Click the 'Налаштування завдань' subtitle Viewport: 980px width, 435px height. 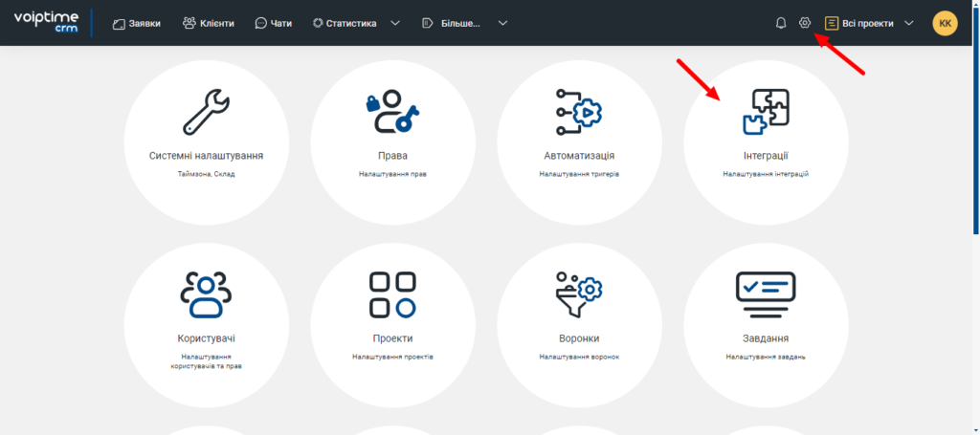[766, 357]
